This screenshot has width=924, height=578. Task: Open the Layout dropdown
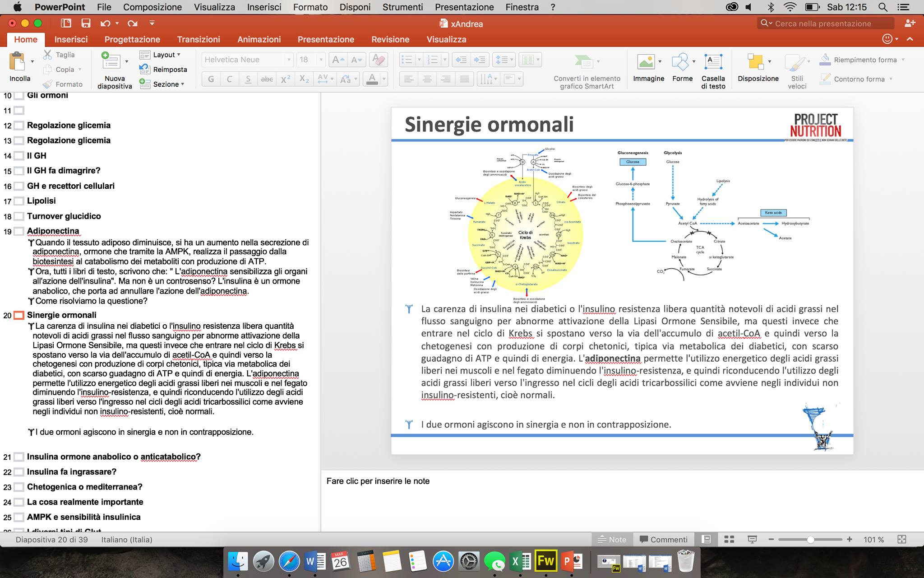point(166,55)
